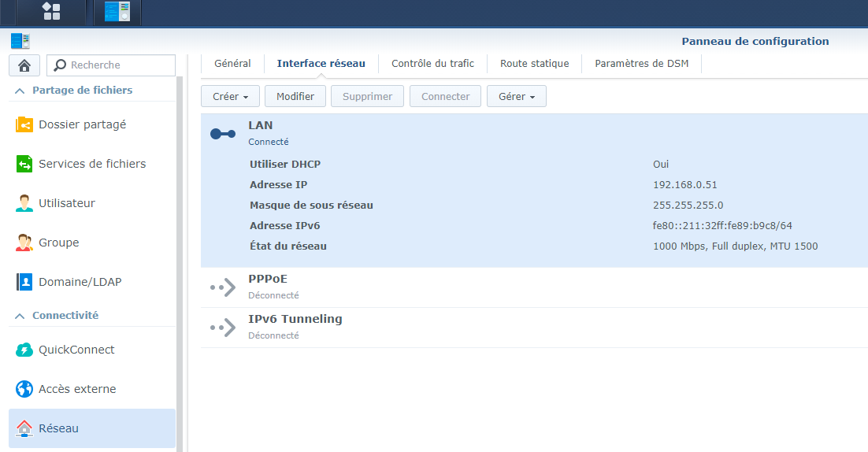This screenshot has width=868, height=452.
Task: Open Utilisateur settings in sidebar
Action: 92,203
